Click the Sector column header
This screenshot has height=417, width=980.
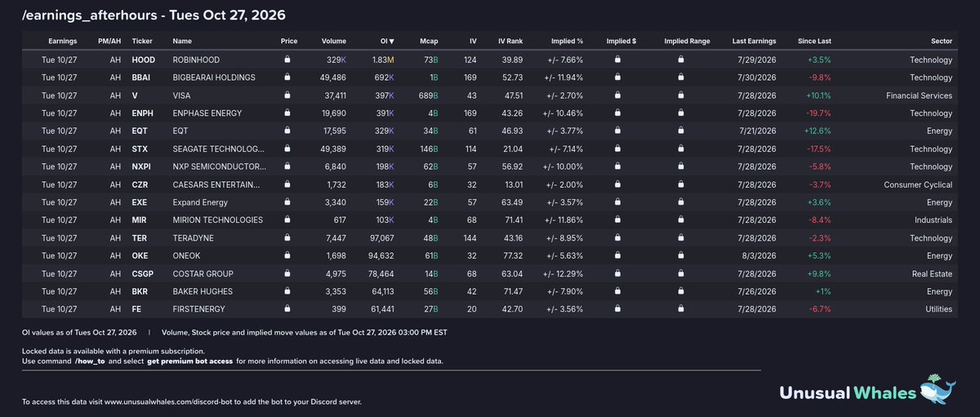tap(941, 41)
